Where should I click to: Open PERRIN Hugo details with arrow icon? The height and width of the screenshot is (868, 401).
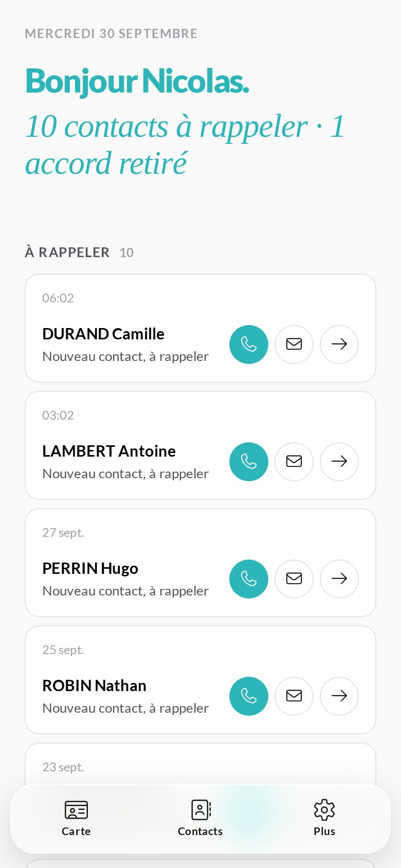coord(339,579)
